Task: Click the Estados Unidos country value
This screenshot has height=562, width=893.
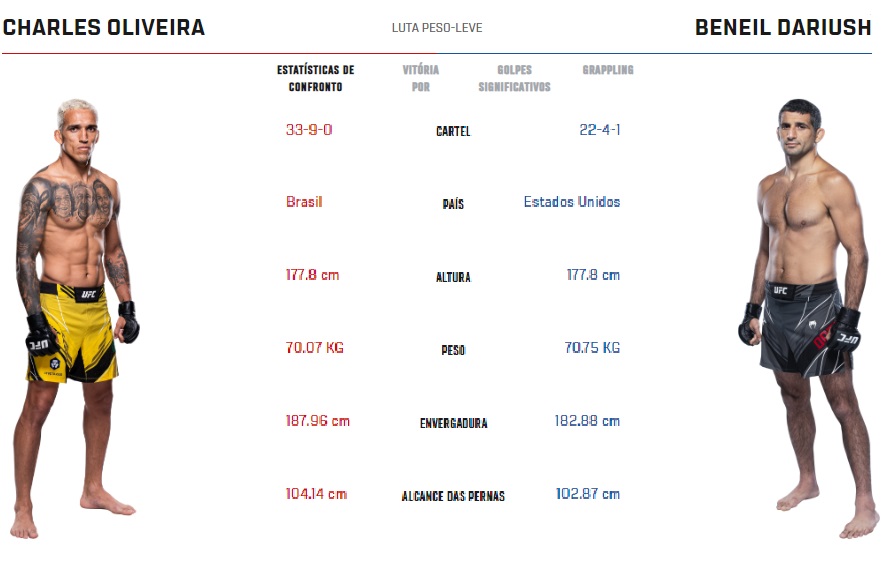Action: (572, 202)
